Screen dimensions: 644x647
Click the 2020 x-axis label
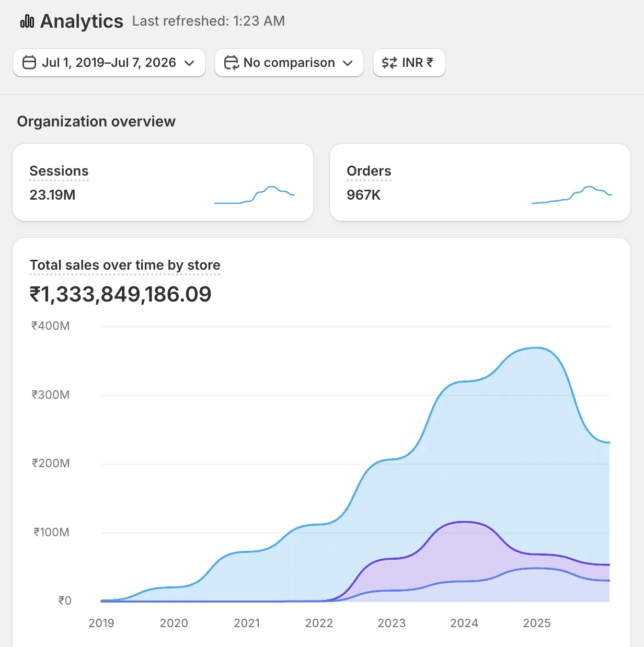tap(174, 623)
